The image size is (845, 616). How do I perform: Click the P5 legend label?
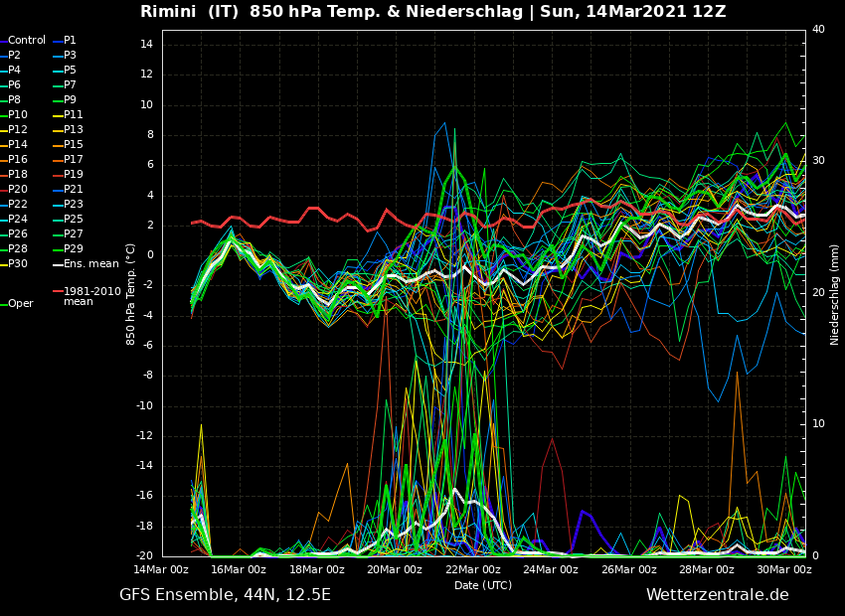[70, 70]
